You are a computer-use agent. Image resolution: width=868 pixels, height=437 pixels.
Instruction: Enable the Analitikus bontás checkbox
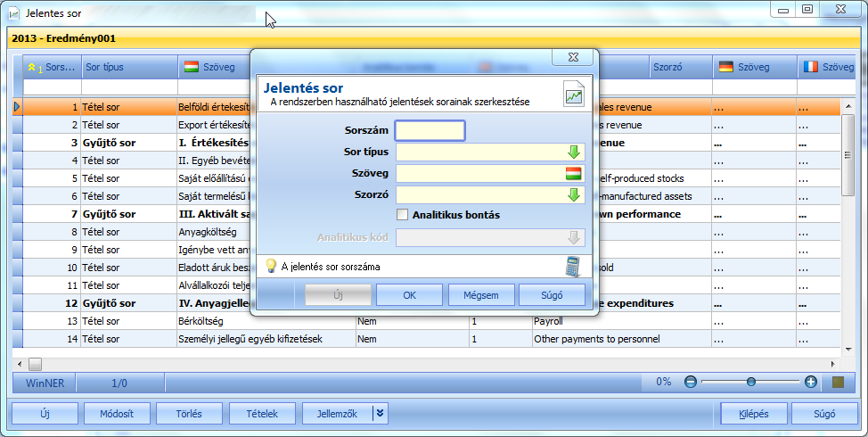tap(403, 215)
